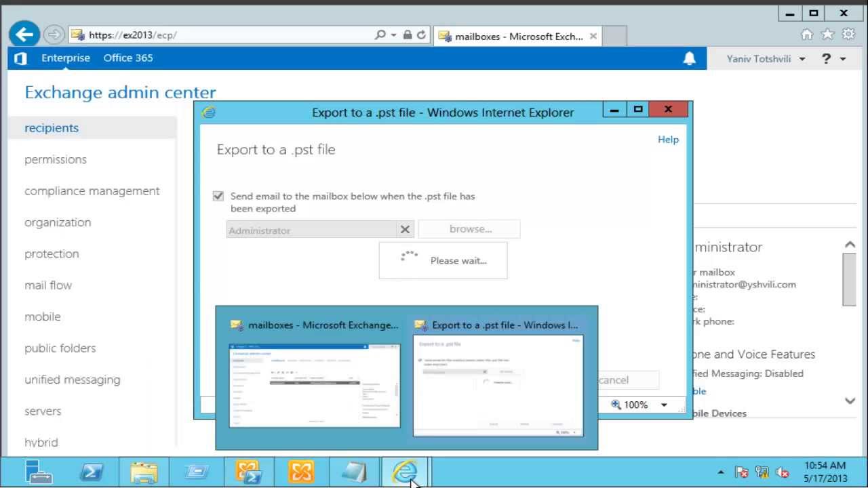Open hybrid in the left navigation

(x=41, y=442)
